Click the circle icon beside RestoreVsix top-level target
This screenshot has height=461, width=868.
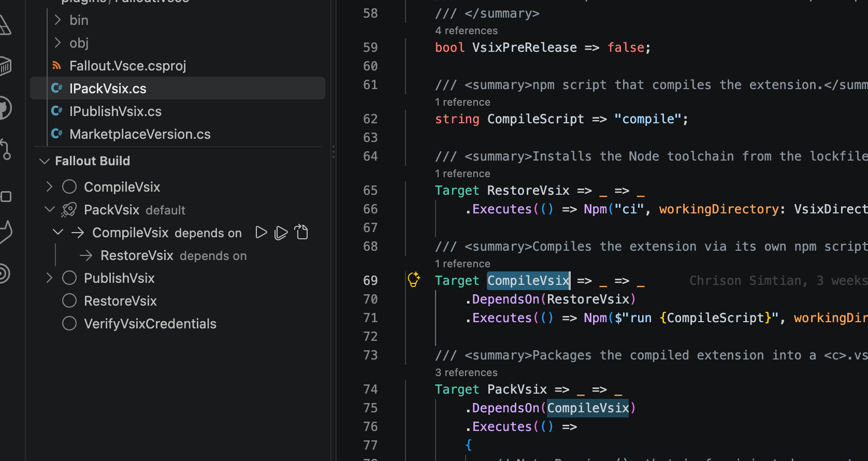[69, 301]
